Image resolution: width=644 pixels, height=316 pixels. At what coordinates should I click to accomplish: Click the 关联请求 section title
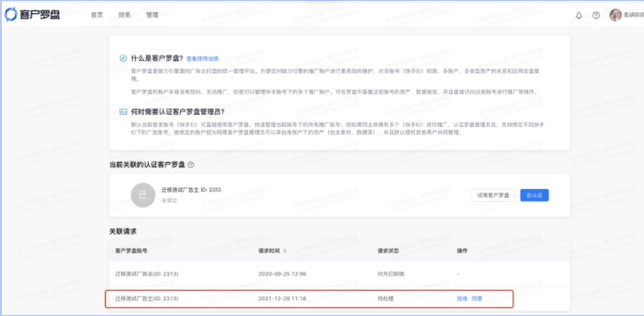pyautogui.click(x=123, y=232)
